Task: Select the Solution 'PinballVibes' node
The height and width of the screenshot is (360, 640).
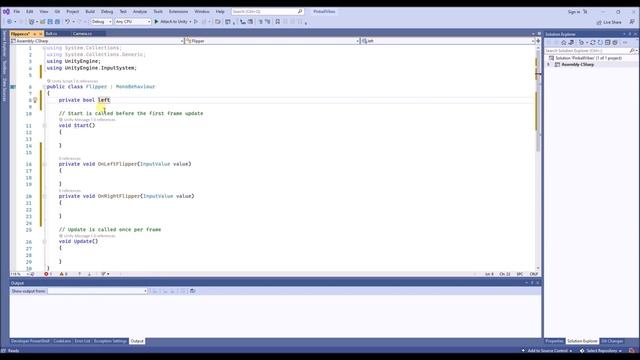Action: (588, 58)
